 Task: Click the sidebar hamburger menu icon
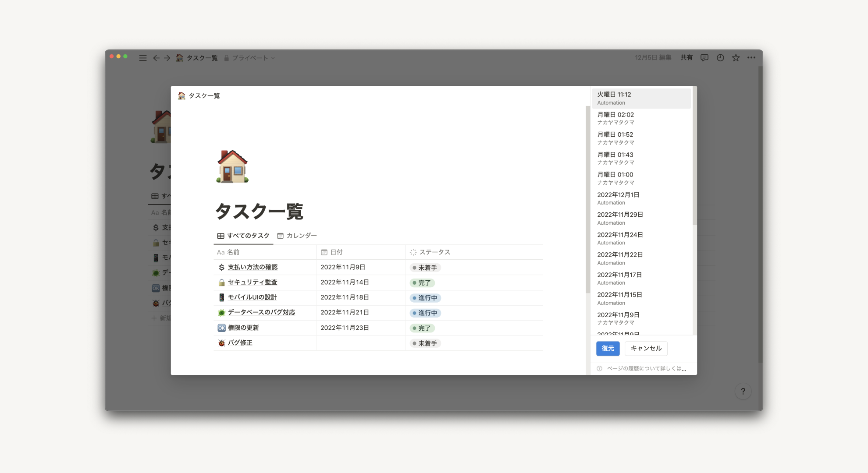click(x=142, y=58)
